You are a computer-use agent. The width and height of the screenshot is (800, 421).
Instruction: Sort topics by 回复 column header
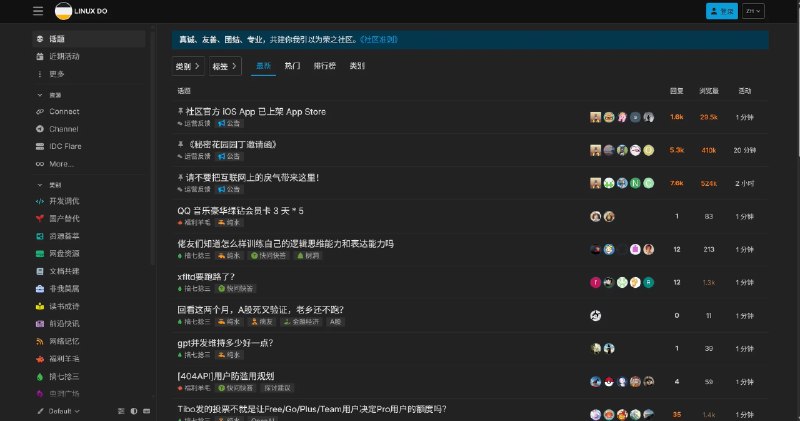677,91
